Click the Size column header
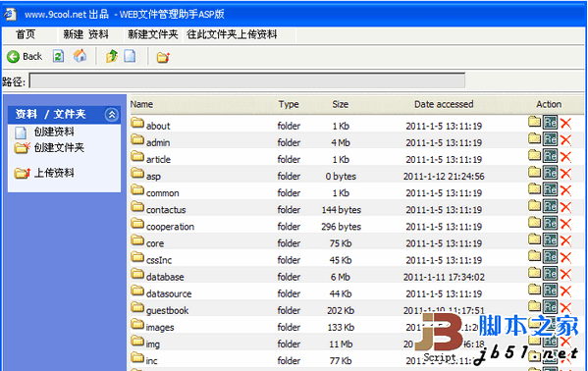The height and width of the screenshot is (371, 588). 340,104
